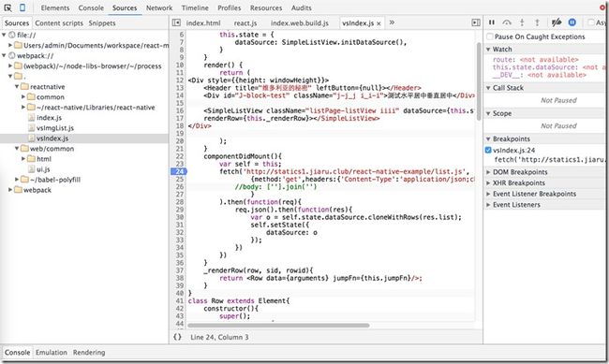Click the horizontal scrollbar under the code
609x364 pixels.
pos(278,326)
